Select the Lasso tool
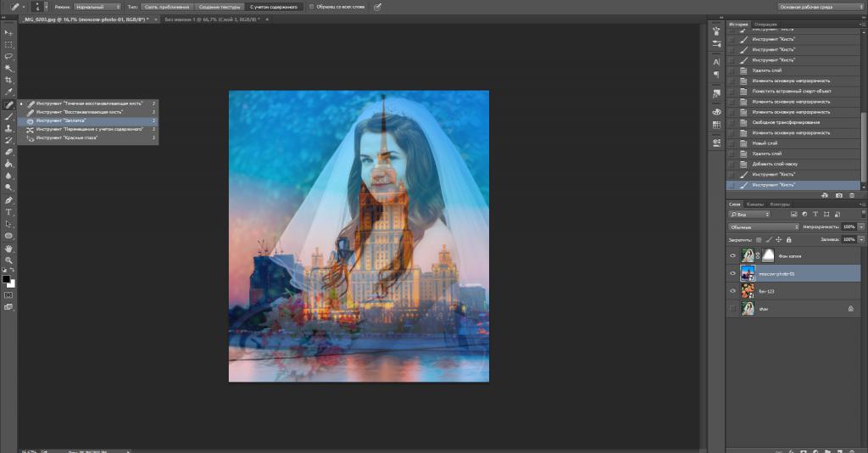This screenshot has height=453, width=868. (x=8, y=56)
